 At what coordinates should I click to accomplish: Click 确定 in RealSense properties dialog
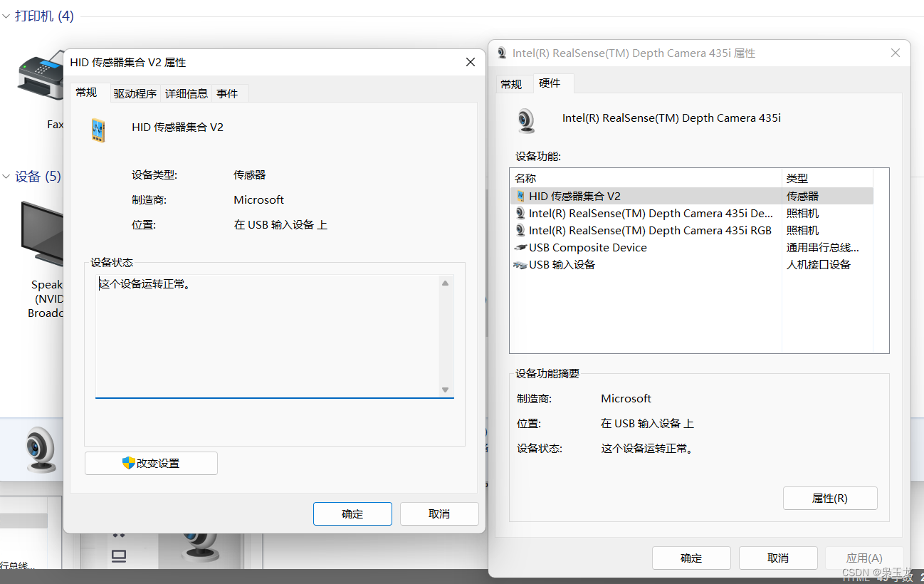(x=691, y=558)
